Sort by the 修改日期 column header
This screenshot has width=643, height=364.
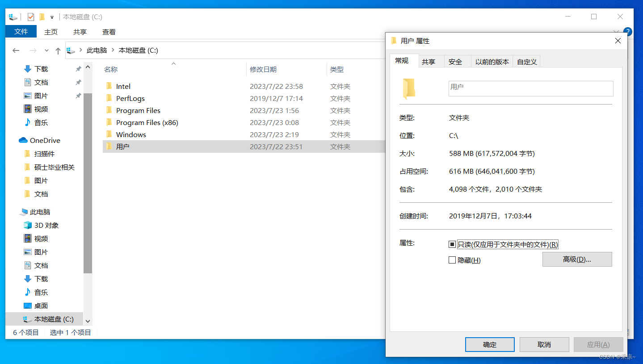coord(263,69)
